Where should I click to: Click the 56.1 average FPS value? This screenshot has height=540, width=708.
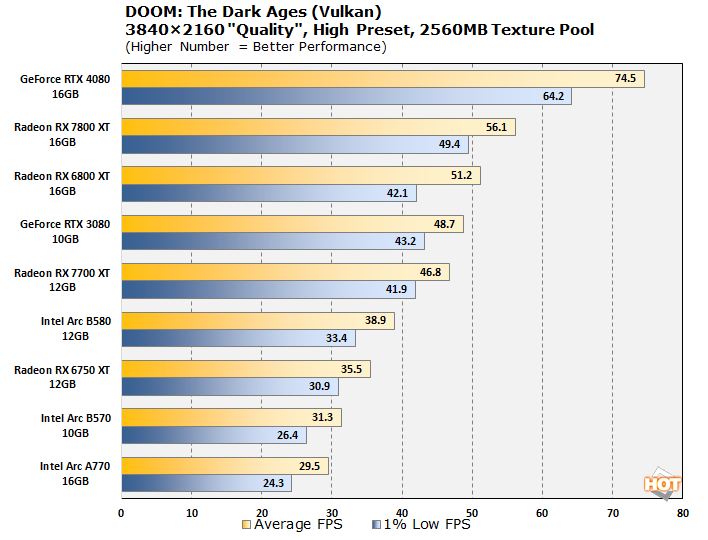click(x=496, y=127)
